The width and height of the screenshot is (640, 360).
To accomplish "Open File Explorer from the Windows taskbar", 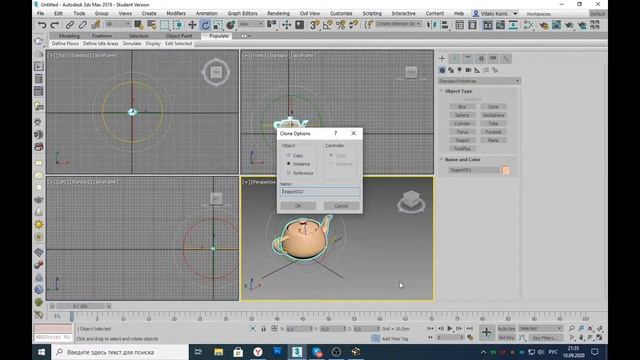I will coord(219,352).
